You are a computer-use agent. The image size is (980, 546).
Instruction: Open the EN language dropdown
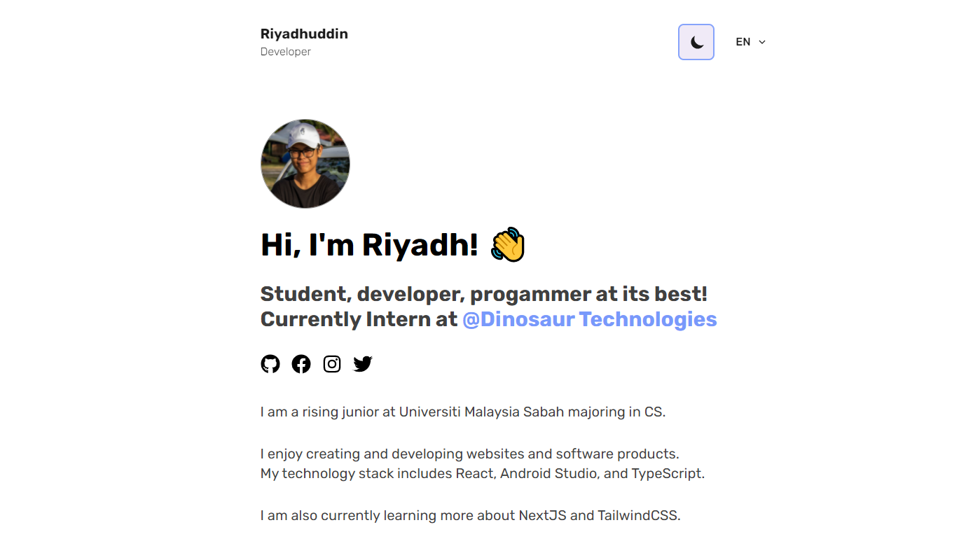pos(750,42)
